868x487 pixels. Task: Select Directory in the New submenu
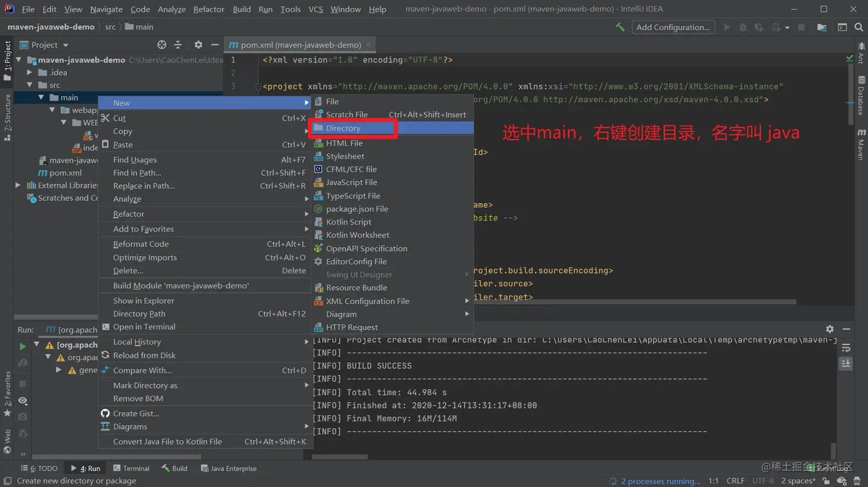coord(392,128)
